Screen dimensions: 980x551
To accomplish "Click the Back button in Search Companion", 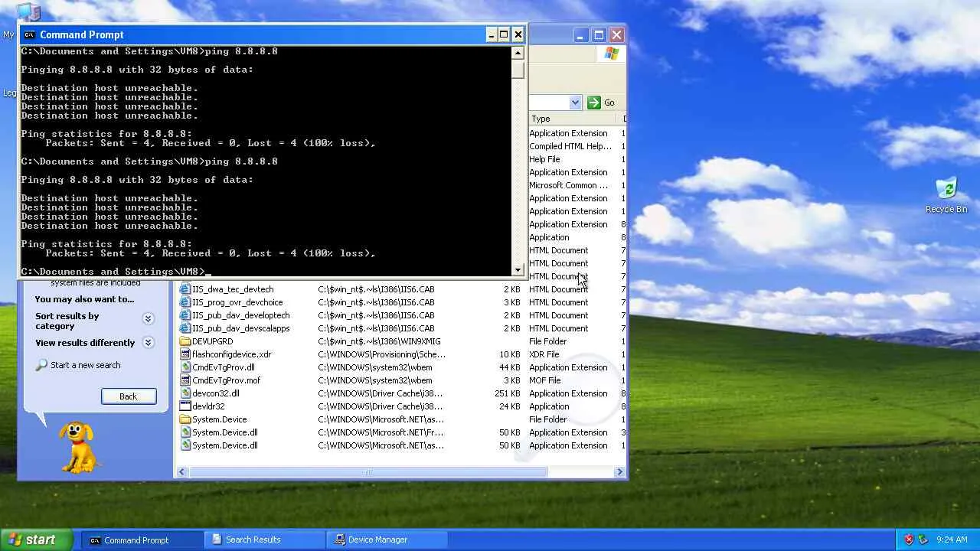I will coord(129,396).
